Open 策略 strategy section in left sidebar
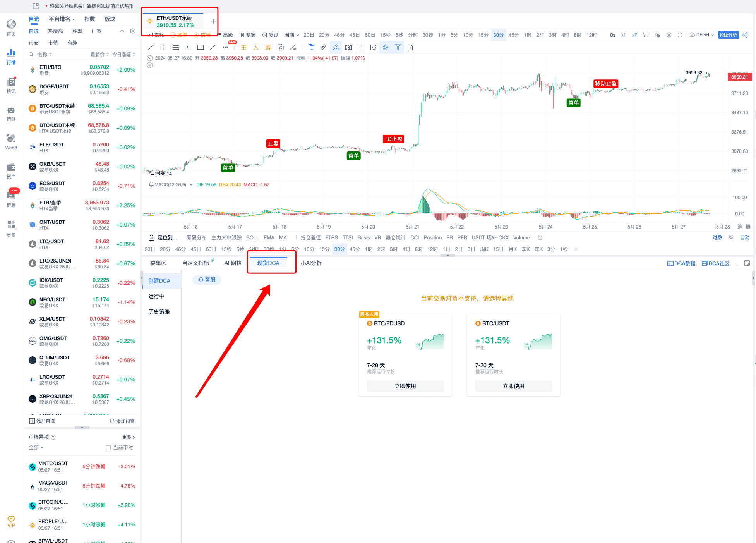Screen dimensions: 756x543 (x=11, y=113)
